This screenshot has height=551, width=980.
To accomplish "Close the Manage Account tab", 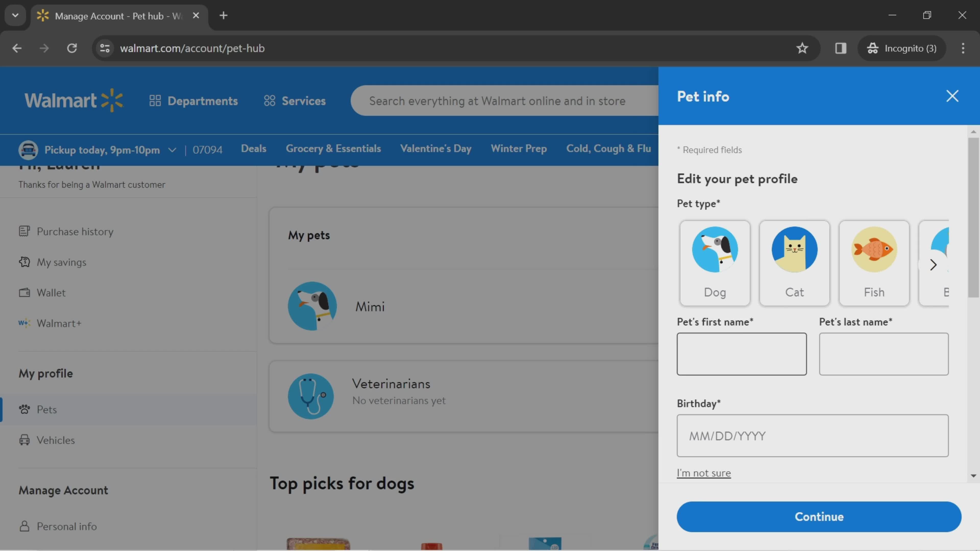I will (196, 16).
